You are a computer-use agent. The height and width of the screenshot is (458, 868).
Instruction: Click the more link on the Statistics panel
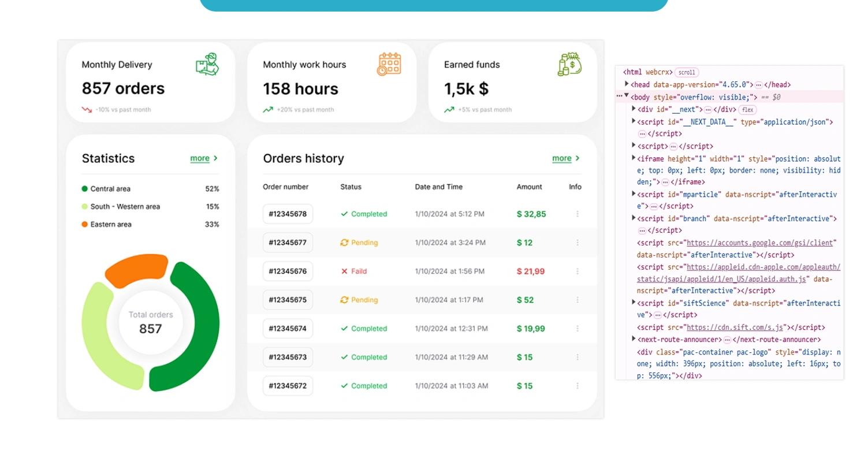200,158
